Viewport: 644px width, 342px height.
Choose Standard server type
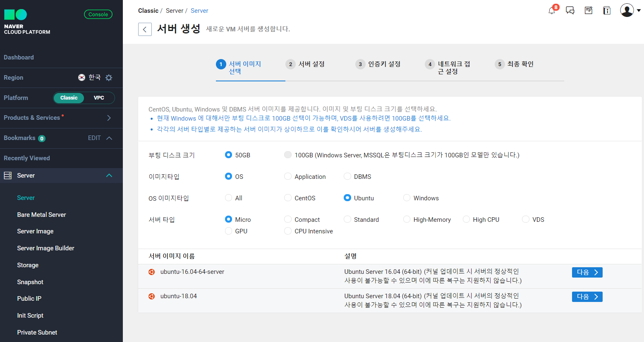click(x=347, y=219)
